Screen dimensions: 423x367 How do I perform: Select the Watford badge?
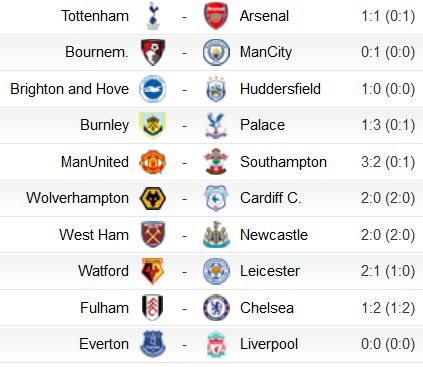(x=153, y=271)
